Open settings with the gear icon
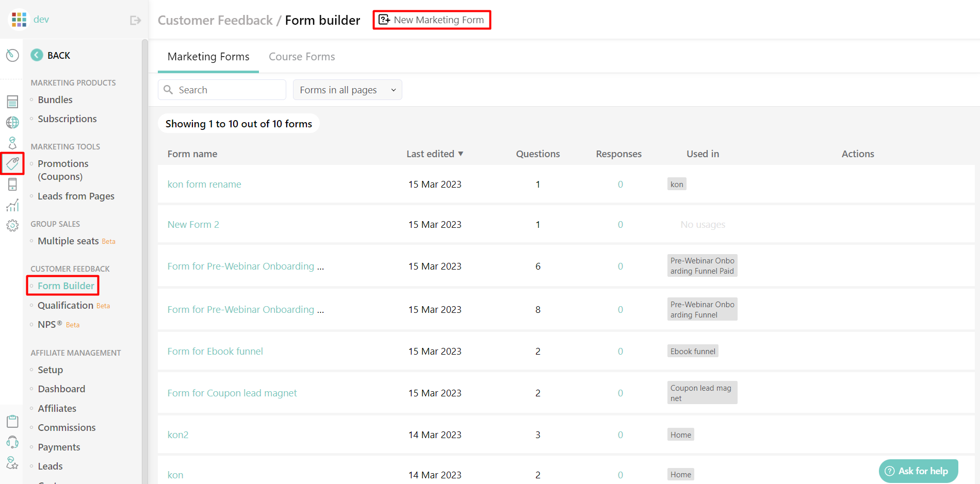This screenshot has height=484, width=980. [12, 225]
